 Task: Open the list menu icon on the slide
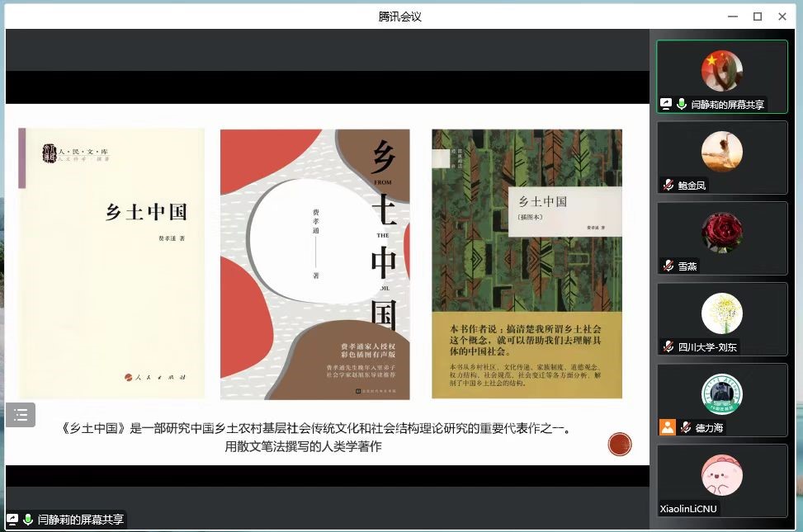pos(21,414)
